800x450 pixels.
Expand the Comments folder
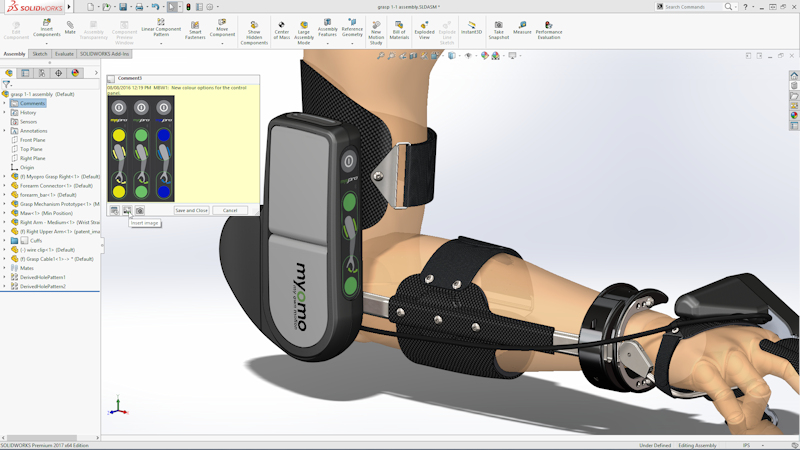(x=5, y=103)
